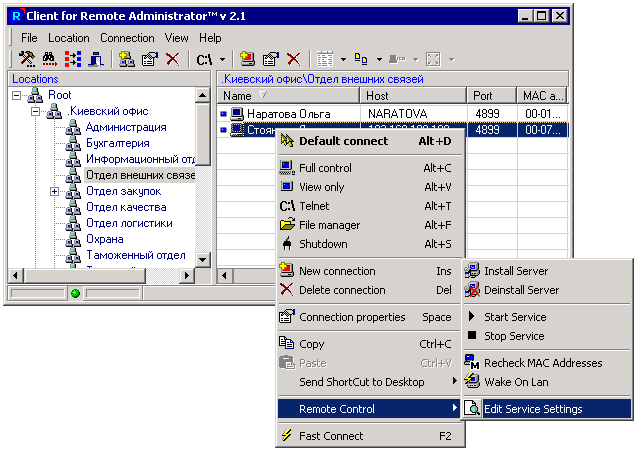Sort connections by Name column header

(x=288, y=96)
